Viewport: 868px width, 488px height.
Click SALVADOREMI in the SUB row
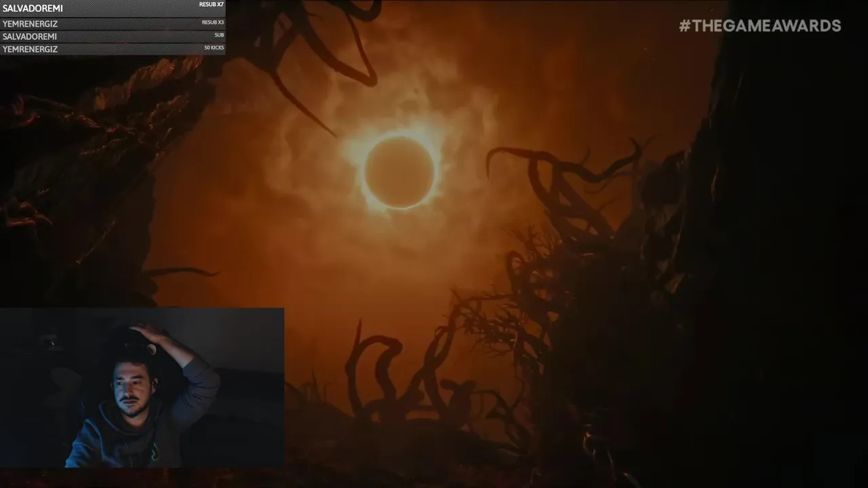click(30, 37)
